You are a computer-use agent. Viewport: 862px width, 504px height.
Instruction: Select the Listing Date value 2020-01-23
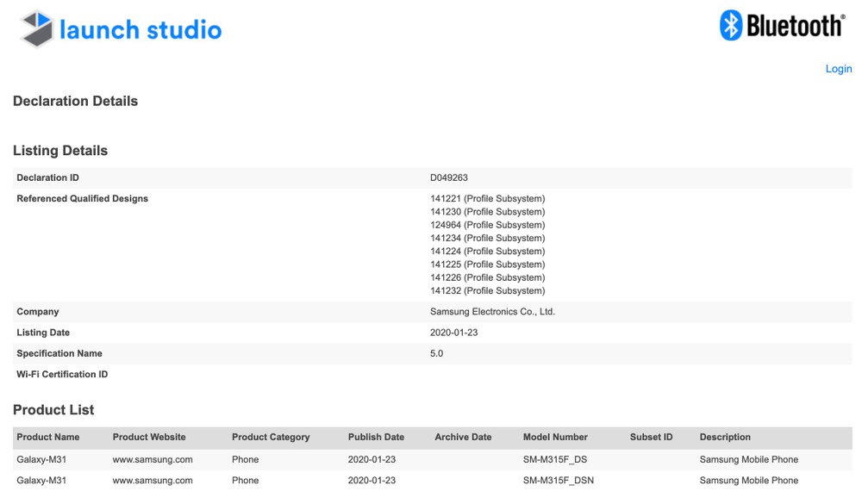pyautogui.click(x=453, y=333)
